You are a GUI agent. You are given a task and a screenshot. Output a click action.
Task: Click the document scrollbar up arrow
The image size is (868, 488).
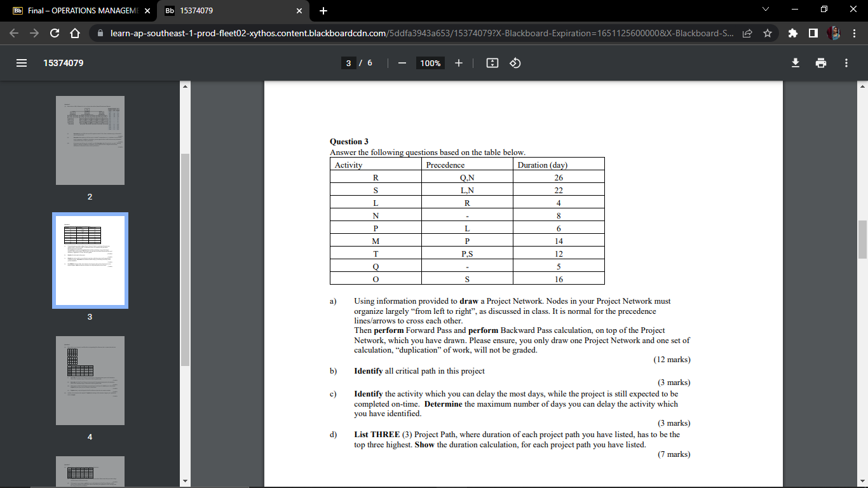click(x=862, y=86)
